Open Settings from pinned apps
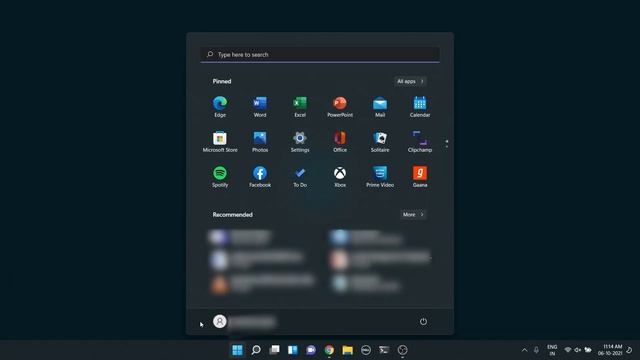This screenshot has width=640, height=360. click(x=300, y=142)
